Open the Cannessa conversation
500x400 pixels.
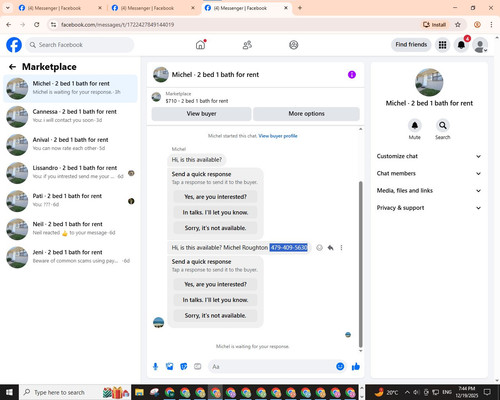point(70,116)
